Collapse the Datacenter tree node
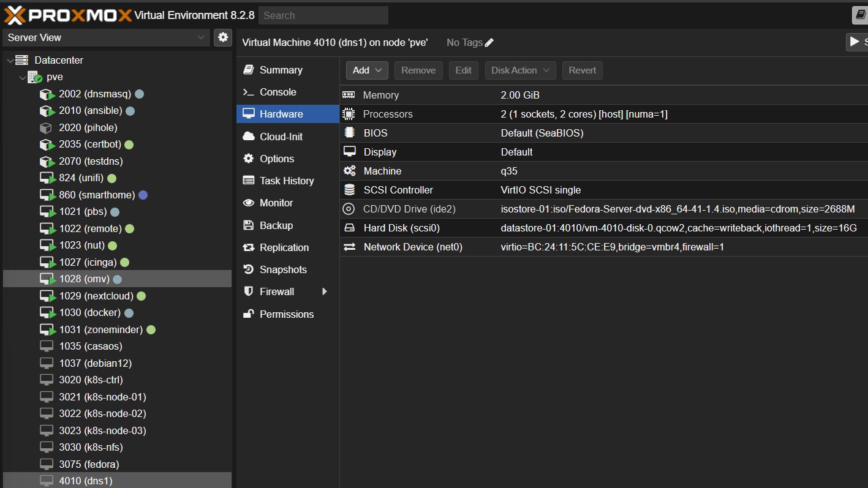The image size is (868, 488). click(x=10, y=61)
